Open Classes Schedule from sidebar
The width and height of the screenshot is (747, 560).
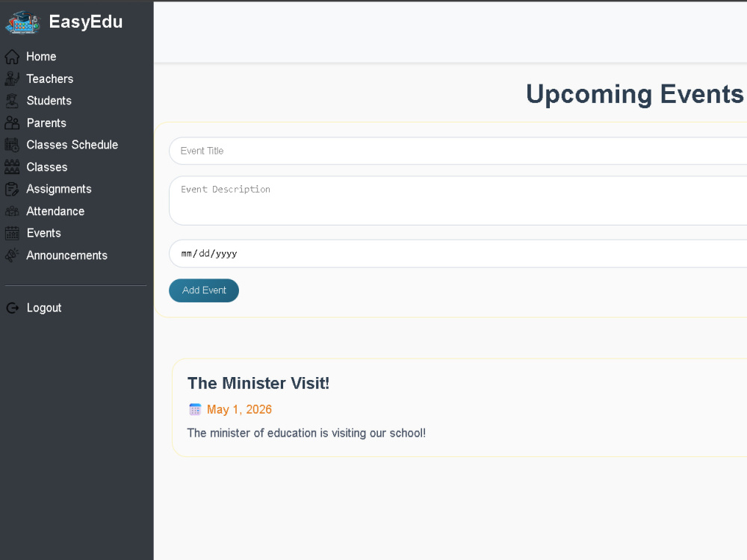72,145
